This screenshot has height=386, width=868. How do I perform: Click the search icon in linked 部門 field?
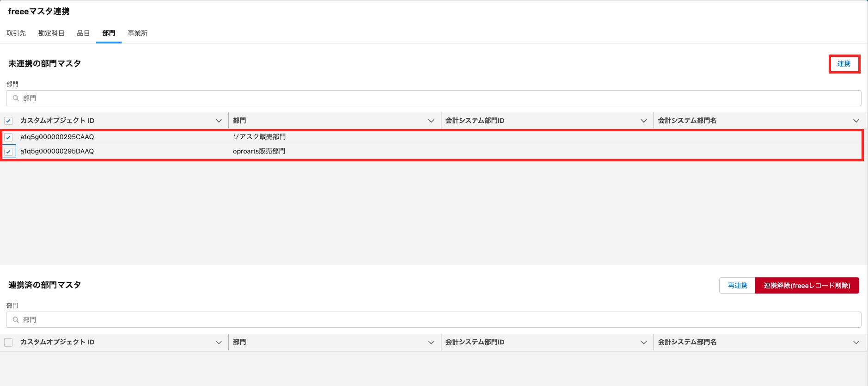pos(16,319)
